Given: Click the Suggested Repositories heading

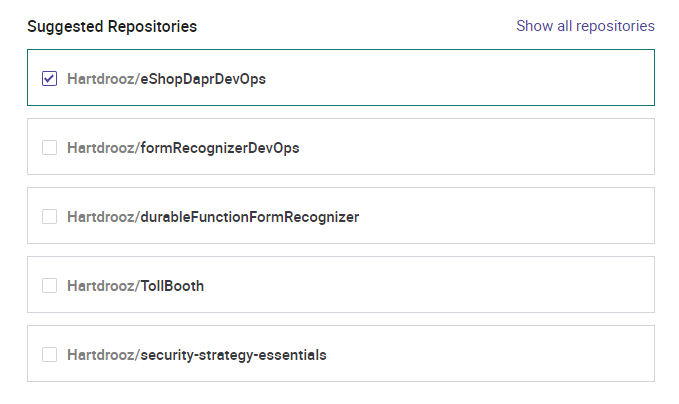Looking at the screenshot, I should (112, 26).
